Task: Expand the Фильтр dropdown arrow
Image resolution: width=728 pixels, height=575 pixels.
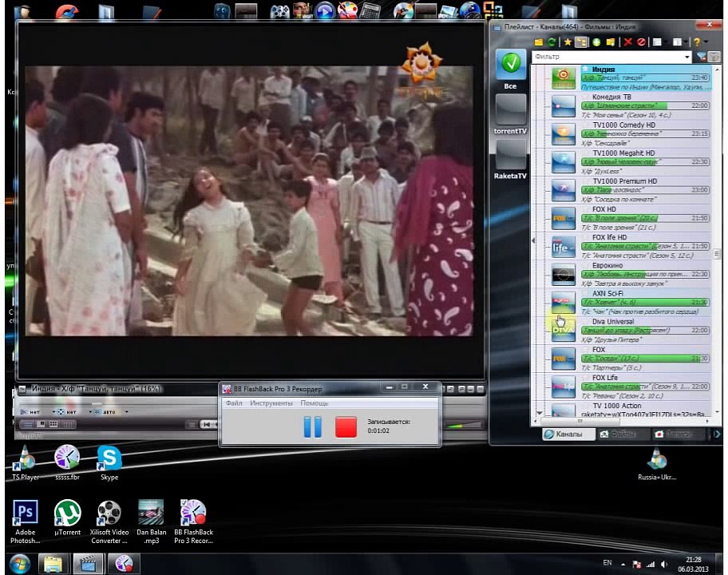Action: coord(687,57)
